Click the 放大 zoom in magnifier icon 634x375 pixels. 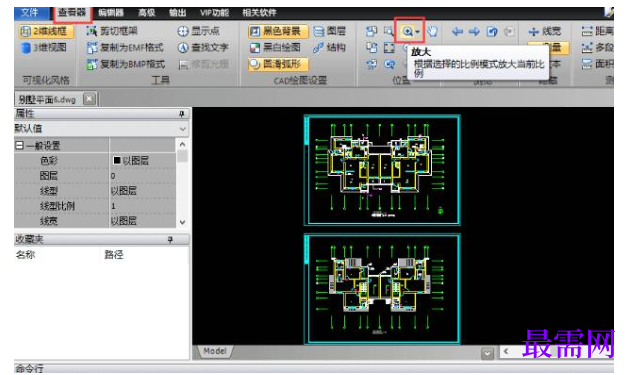coord(407,31)
